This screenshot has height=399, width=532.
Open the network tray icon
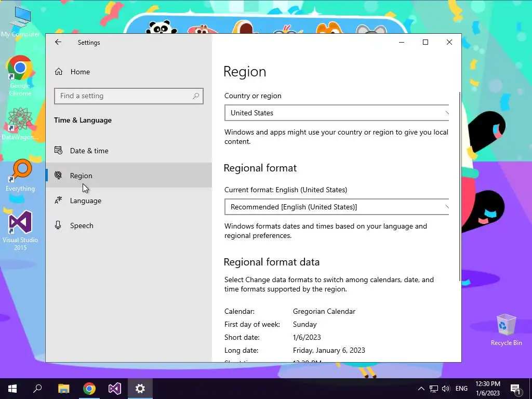(x=434, y=389)
